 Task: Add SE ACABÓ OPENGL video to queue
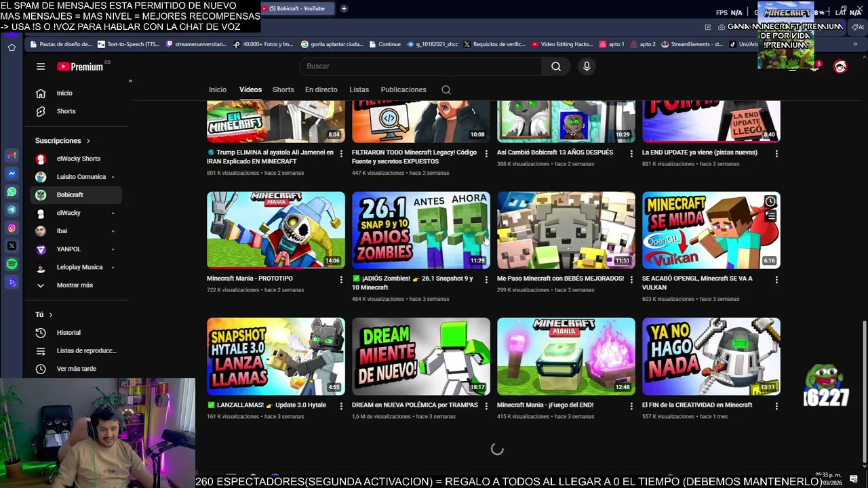(770, 216)
